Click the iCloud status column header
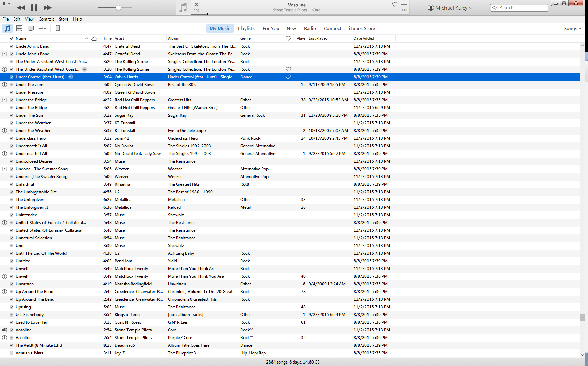The image size is (588, 366). tap(94, 39)
